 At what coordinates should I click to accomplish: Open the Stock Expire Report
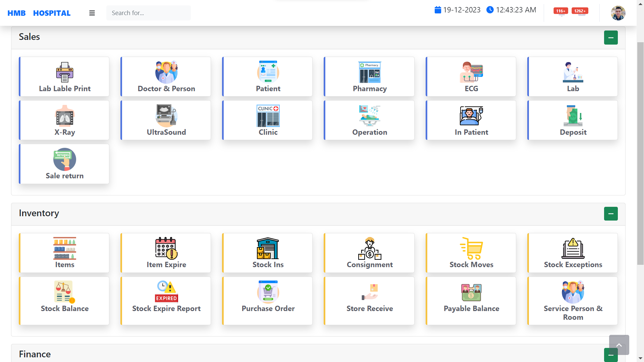166,301
